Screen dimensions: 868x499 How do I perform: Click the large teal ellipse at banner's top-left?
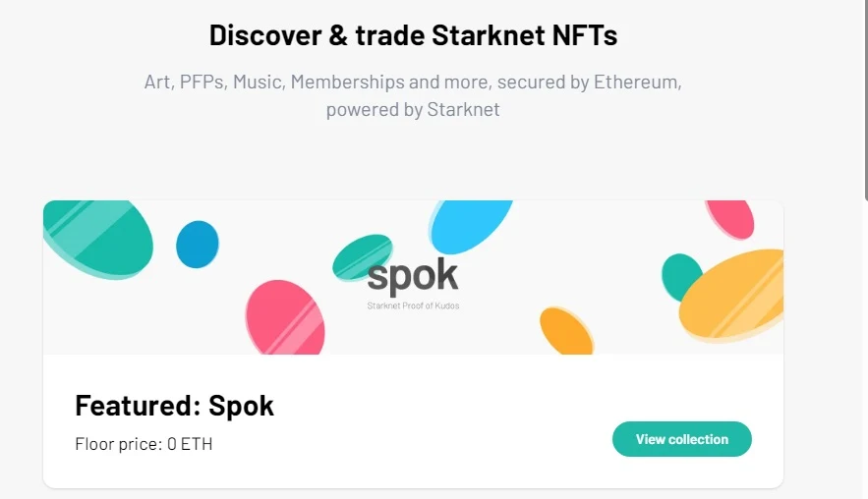(x=98, y=239)
